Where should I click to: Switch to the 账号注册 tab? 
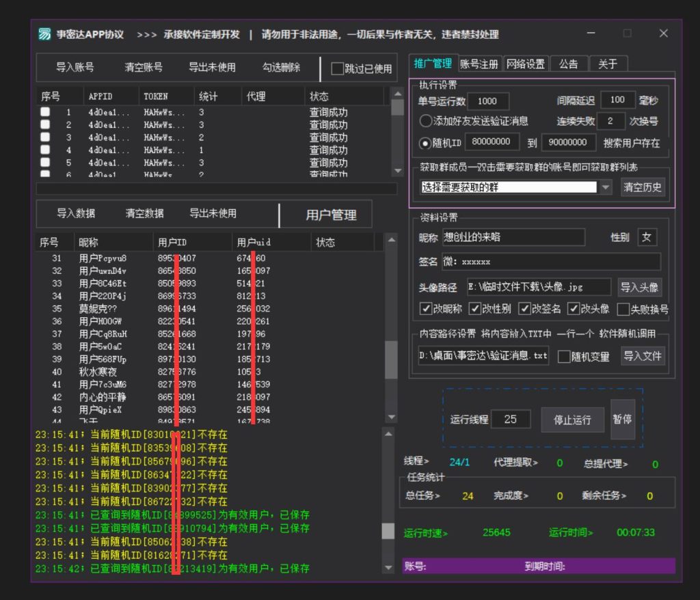pos(478,62)
